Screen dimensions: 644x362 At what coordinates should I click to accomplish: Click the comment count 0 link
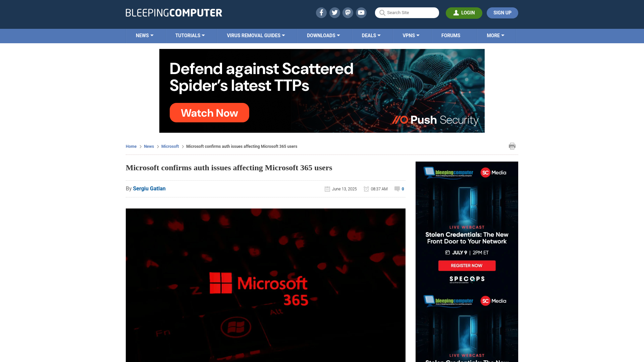(x=403, y=189)
